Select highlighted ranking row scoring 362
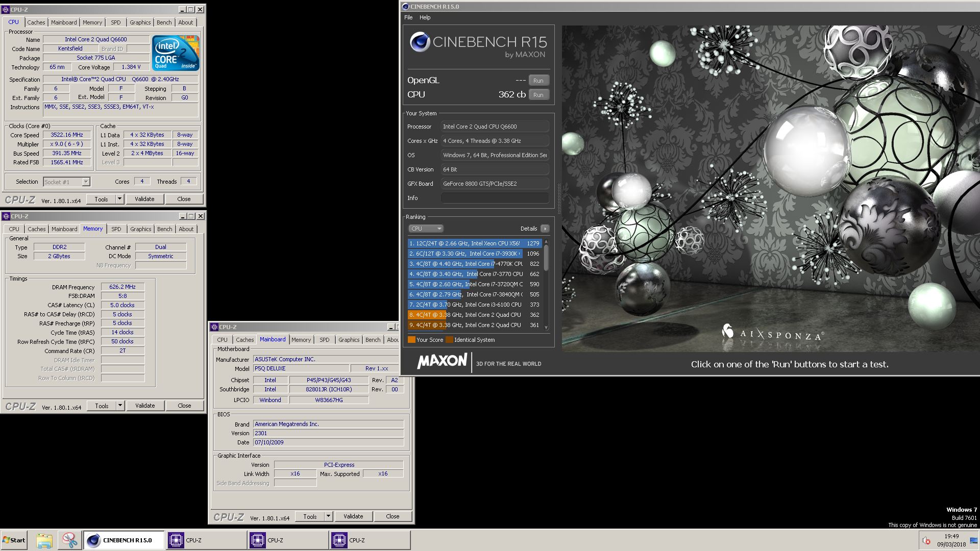This screenshot has height=551, width=980. (x=474, y=315)
